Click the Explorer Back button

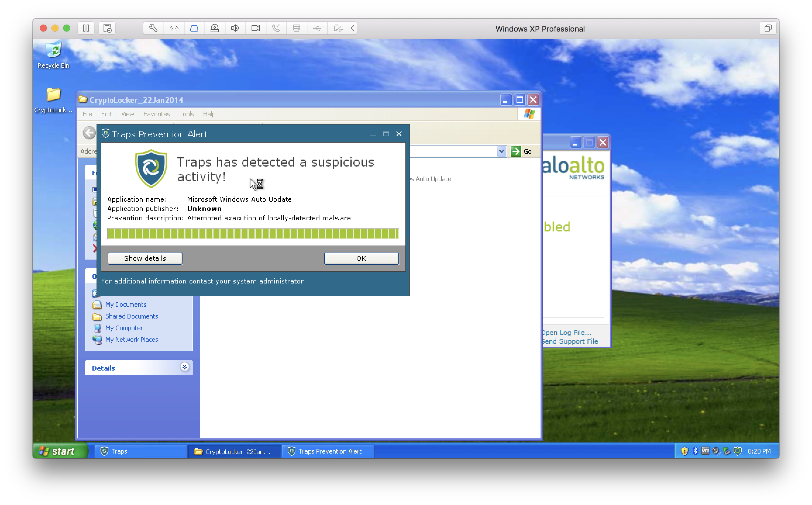(89, 133)
